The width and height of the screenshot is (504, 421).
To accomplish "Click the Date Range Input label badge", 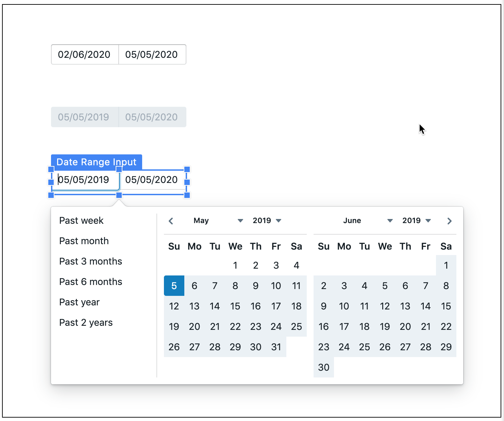I will click(96, 162).
